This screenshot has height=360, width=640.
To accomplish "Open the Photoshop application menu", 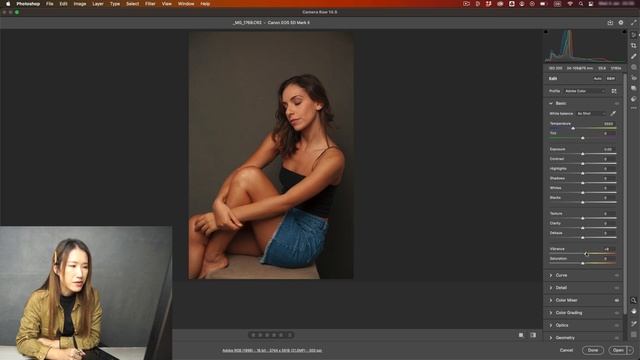I will (28, 4).
